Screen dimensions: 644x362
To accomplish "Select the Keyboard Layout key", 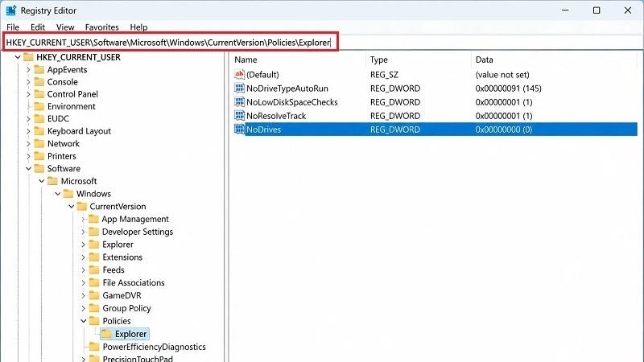I will point(79,131).
